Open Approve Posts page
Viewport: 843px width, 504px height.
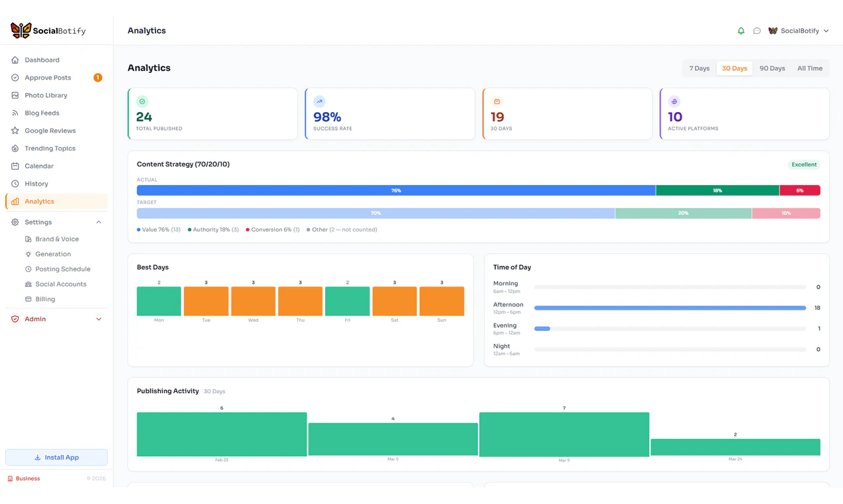click(x=56, y=78)
